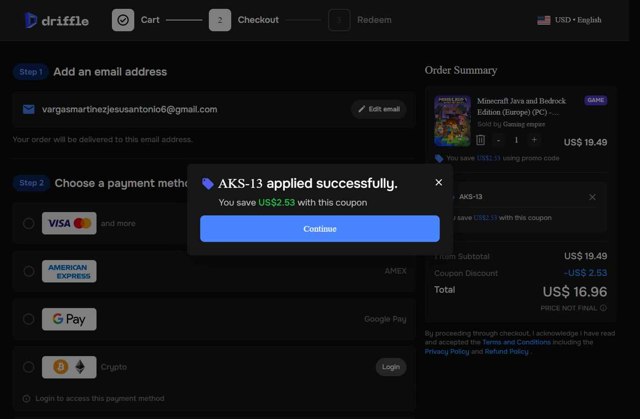Decrease the Minecraft quantity with minus
Image resolution: width=640 pixels, height=419 pixels.
[x=498, y=140]
